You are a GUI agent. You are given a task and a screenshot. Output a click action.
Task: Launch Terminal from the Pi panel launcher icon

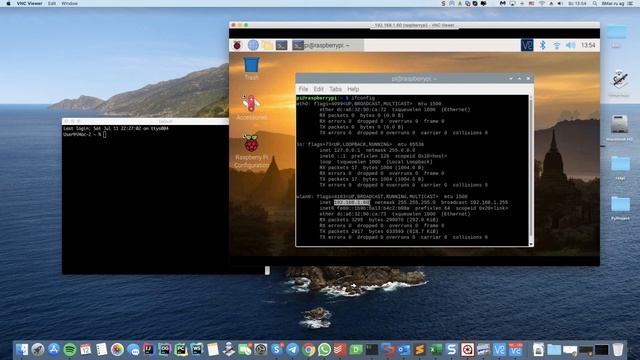[x=282, y=45]
